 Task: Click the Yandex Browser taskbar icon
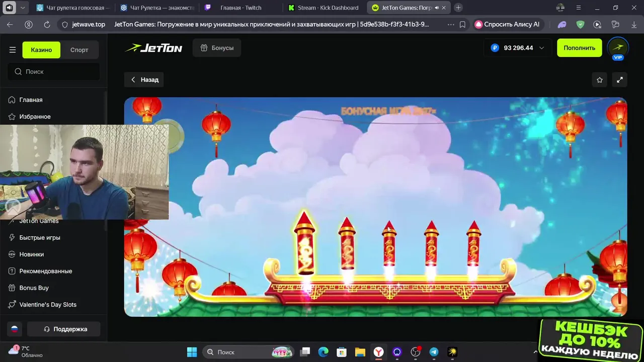coord(378,352)
